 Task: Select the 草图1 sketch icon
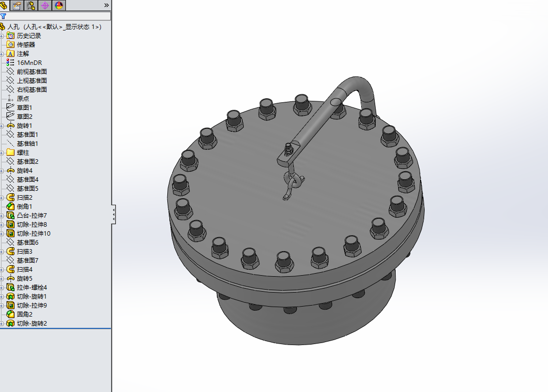(x=10, y=107)
